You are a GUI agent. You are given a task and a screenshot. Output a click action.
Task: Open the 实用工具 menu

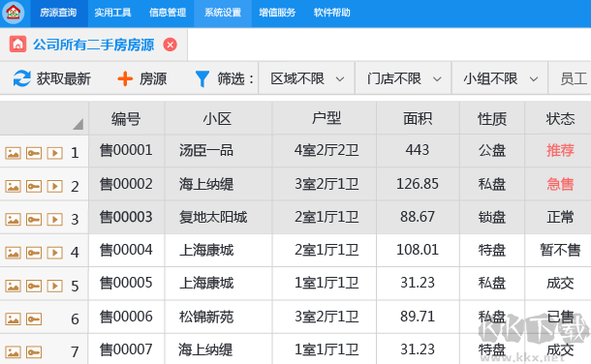(112, 13)
